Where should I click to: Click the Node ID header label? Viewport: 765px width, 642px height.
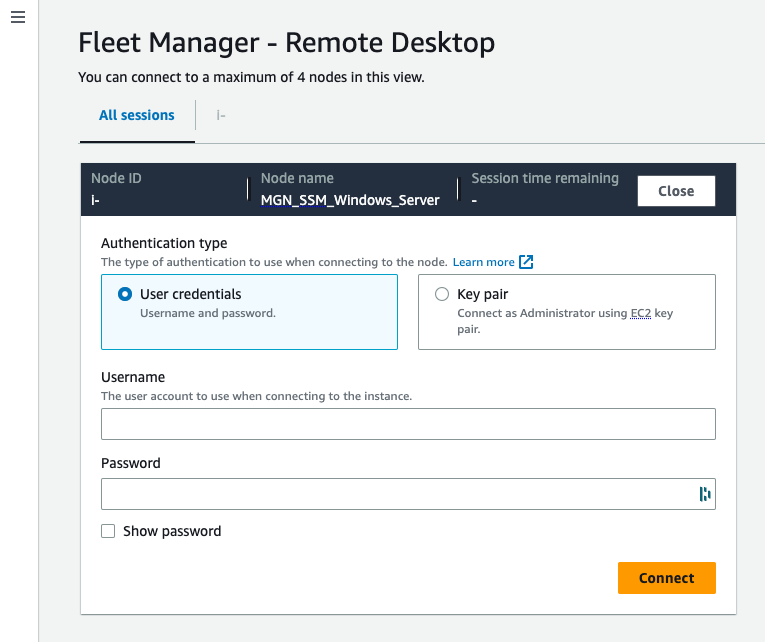pos(116,178)
